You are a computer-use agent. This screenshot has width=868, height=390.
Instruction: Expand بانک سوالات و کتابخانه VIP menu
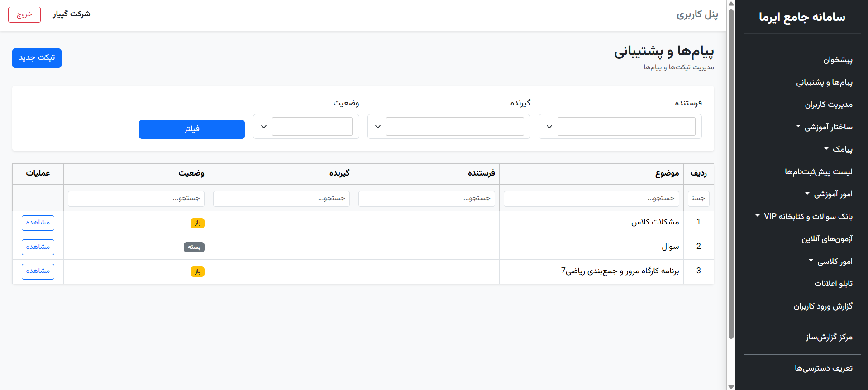click(x=804, y=217)
